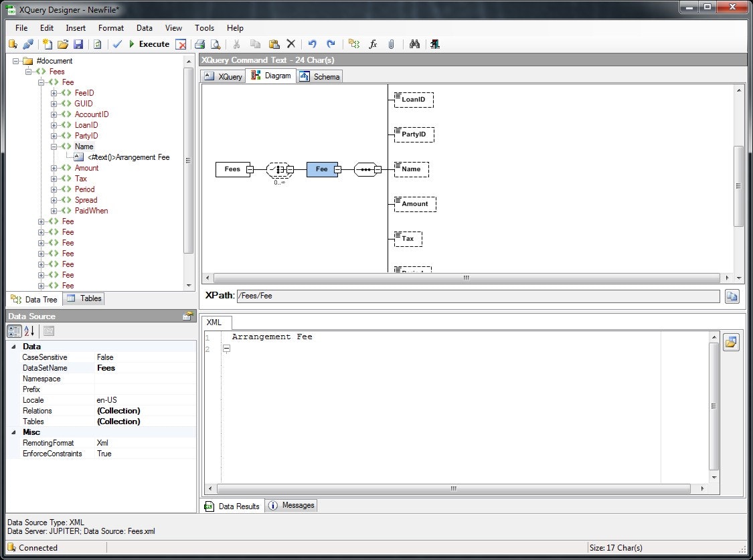Click the open XML file folder icon beside XML pane
Image resolution: width=753 pixels, height=560 pixels.
coord(731,342)
